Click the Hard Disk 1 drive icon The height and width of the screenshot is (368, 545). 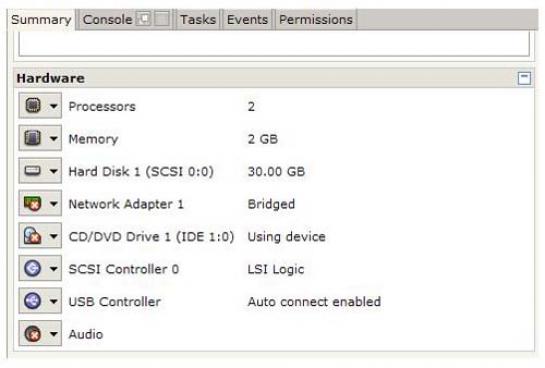[33, 171]
